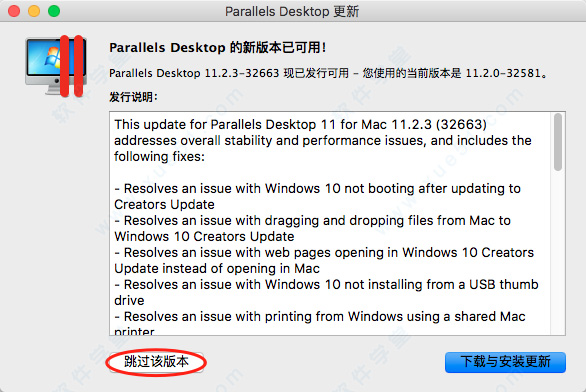
Task: Click the scrollbar track below the thumb
Action: pos(558,253)
